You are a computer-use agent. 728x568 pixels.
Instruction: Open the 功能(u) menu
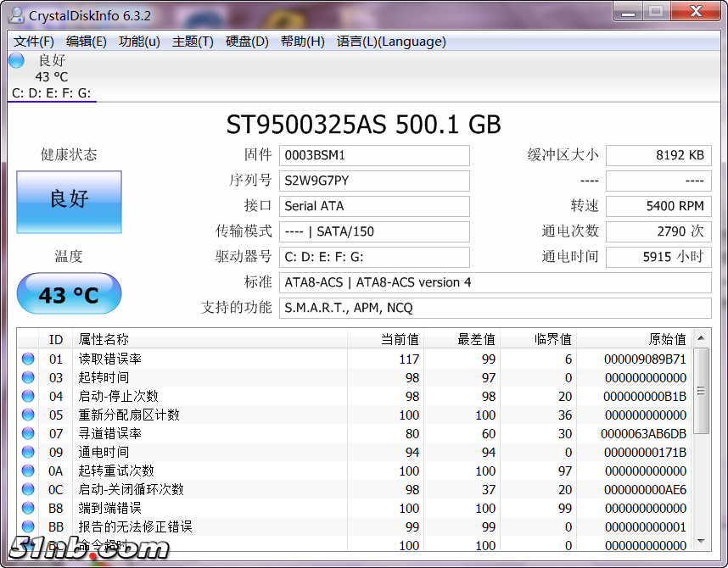[139, 42]
